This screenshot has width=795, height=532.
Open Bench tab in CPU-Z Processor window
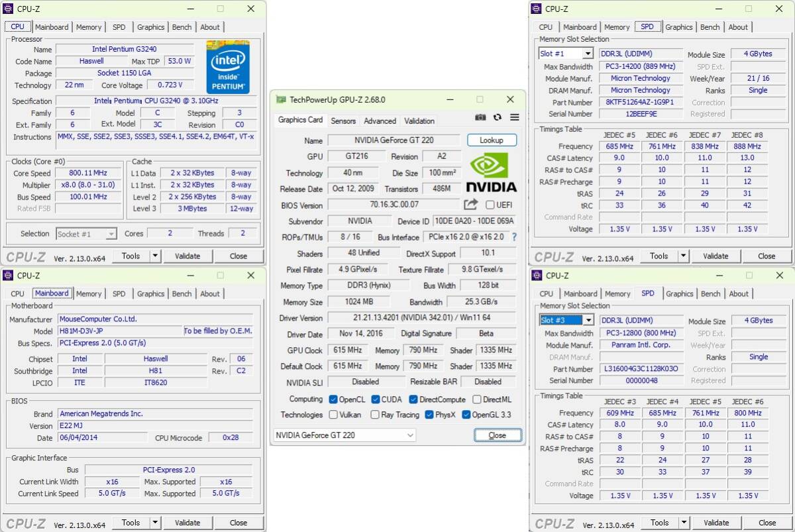pyautogui.click(x=182, y=27)
